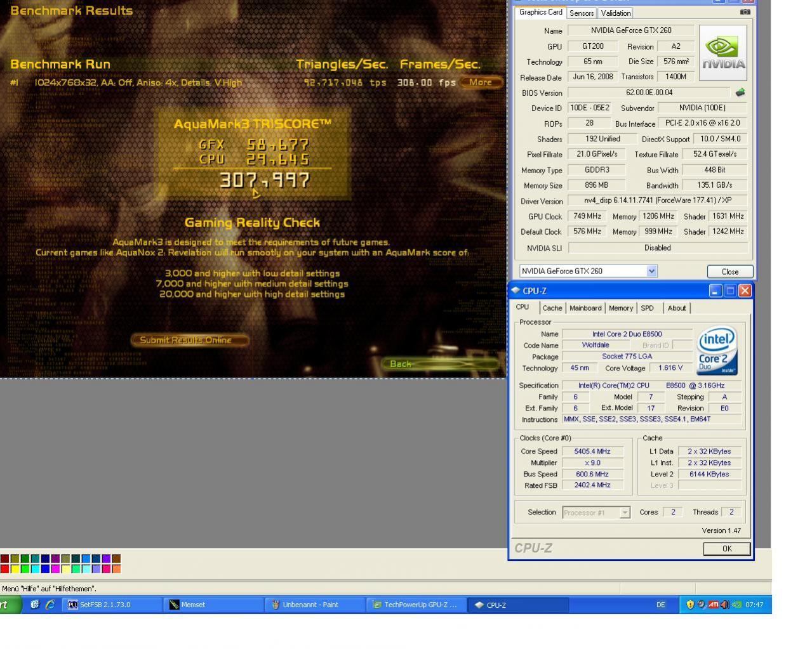812x649 pixels.
Task: Open the Validation tab in GPU-Z
Action: click(616, 13)
